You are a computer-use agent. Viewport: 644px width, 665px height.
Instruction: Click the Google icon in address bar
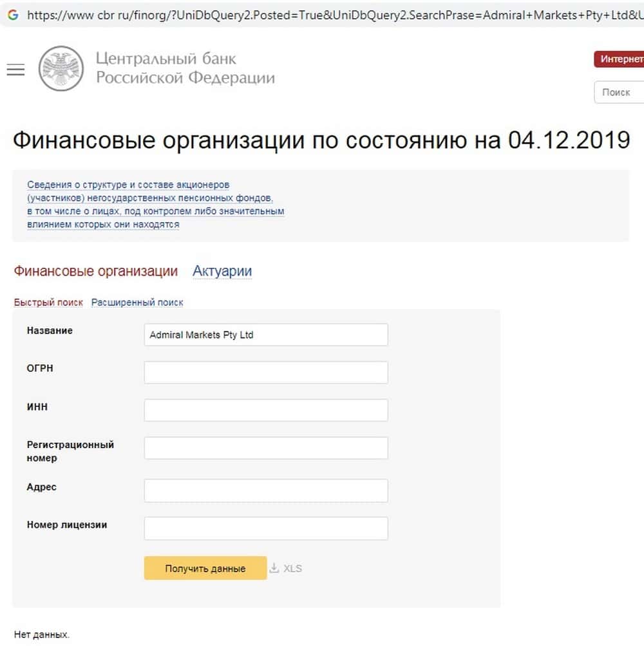tap(13, 14)
